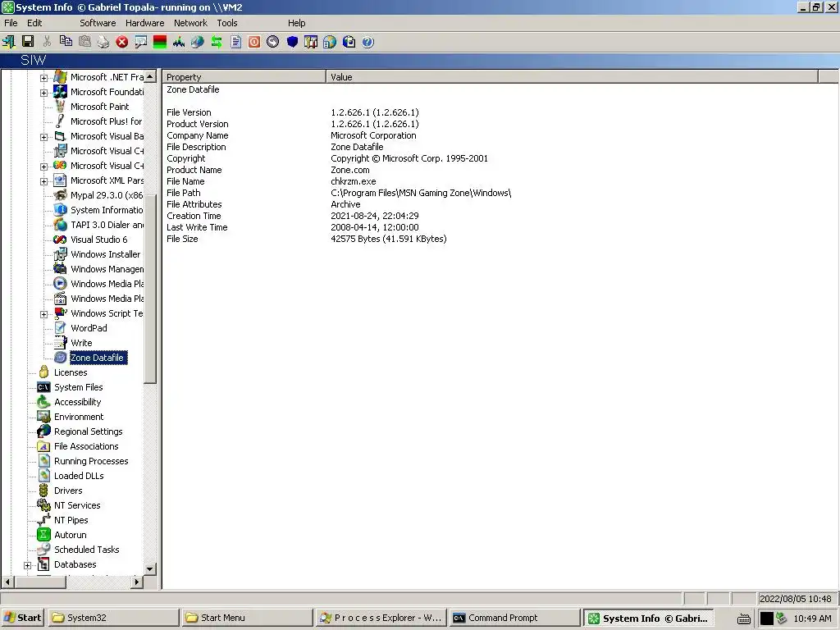Click tree panel scroll up arrow
The width and height of the screenshot is (840, 630).
[150, 76]
